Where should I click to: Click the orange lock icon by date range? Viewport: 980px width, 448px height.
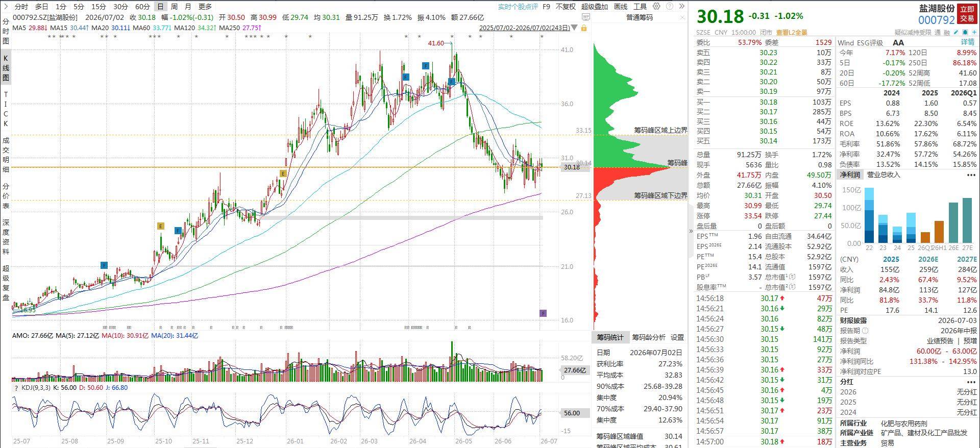[x=583, y=28]
